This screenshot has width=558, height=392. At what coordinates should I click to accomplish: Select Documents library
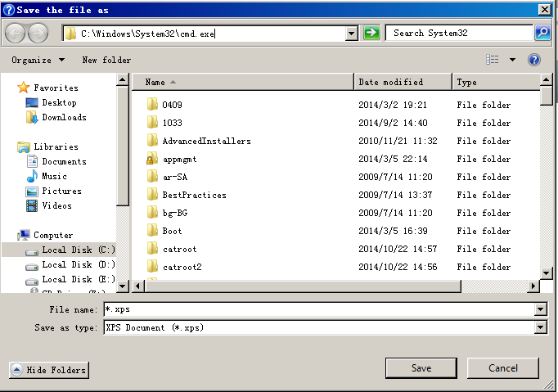click(56, 161)
